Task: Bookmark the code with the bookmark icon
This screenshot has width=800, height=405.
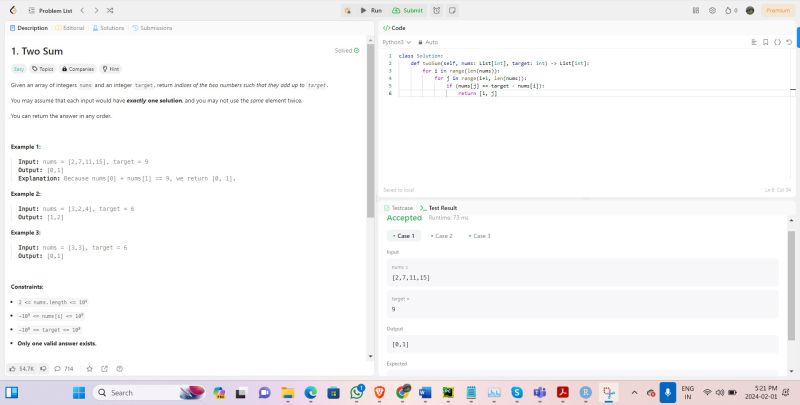Action: [x=765, y=42]
